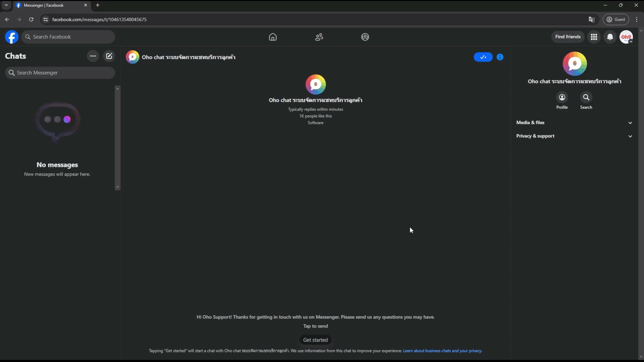
Task: Go back with browser back arrow
Action: coord(7,19)
